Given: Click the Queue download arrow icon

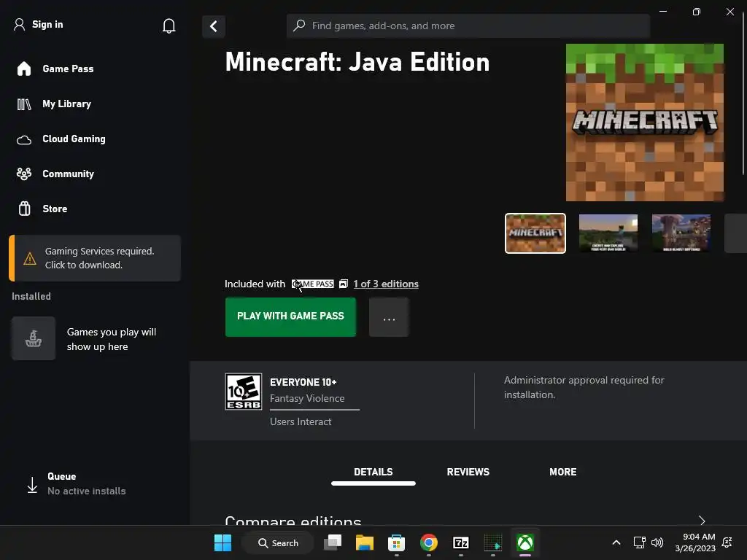Looking at the screenshot, I should pos(32,485).
